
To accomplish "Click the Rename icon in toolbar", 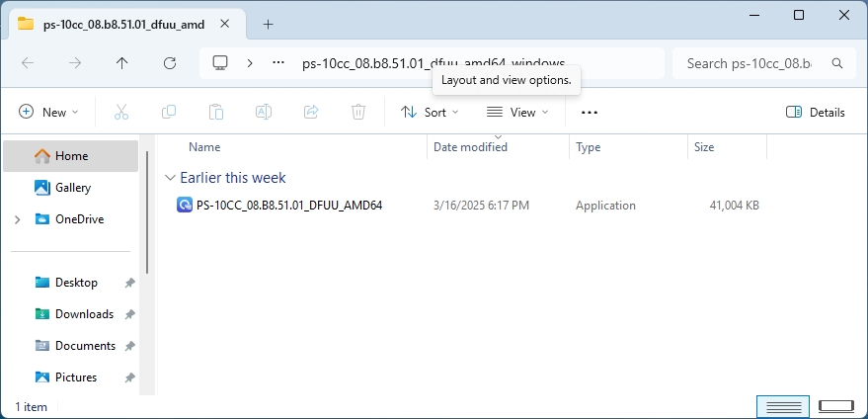I will coord(264,112).
